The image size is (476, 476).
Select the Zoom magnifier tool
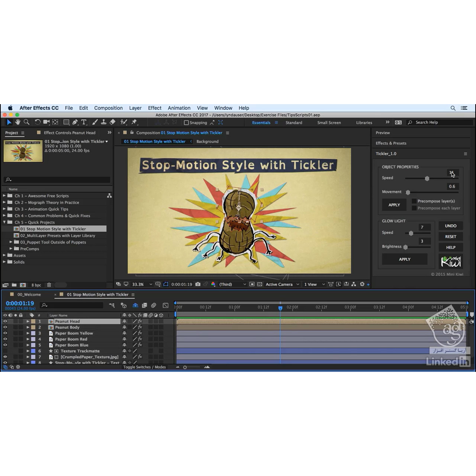tap(26, 122)
